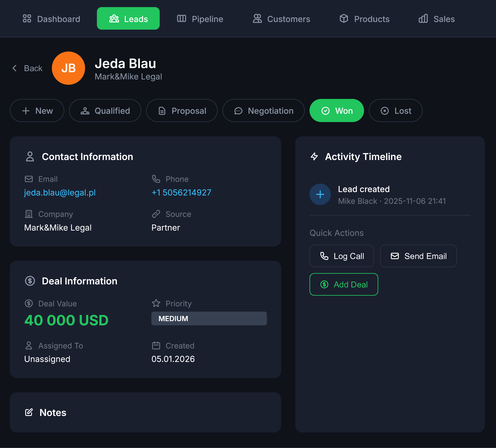
Task: Email jeda.blau@legal.pl via the link
Action: coord(60,193)
